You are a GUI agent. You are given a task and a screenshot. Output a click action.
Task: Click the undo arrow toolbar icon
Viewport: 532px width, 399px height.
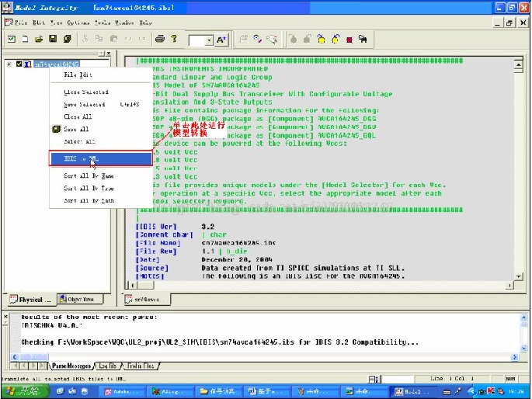coord(128,39)
